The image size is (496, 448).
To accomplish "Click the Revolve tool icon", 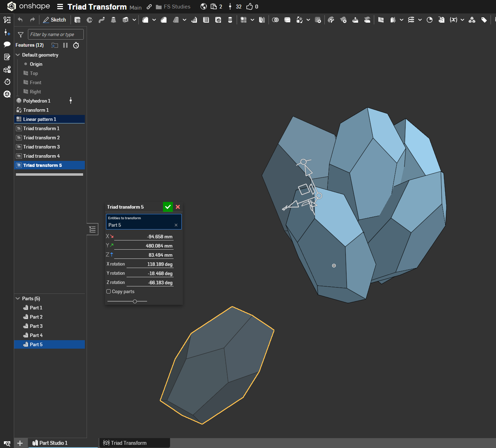I will click(90, 20).
